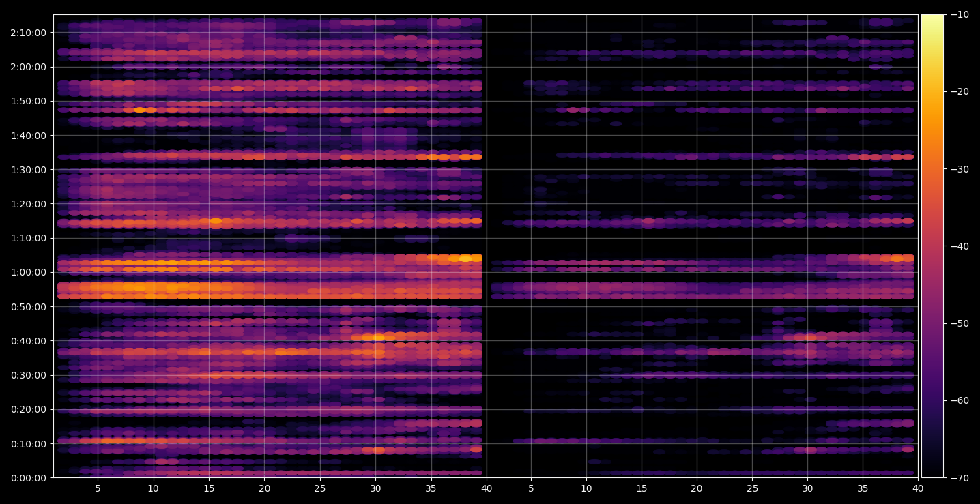This screenshot has height=504, width=980.
Task: Select the 2:10:00 y-axis tick label
Action: pyautogui.click(x=28, y=33)
